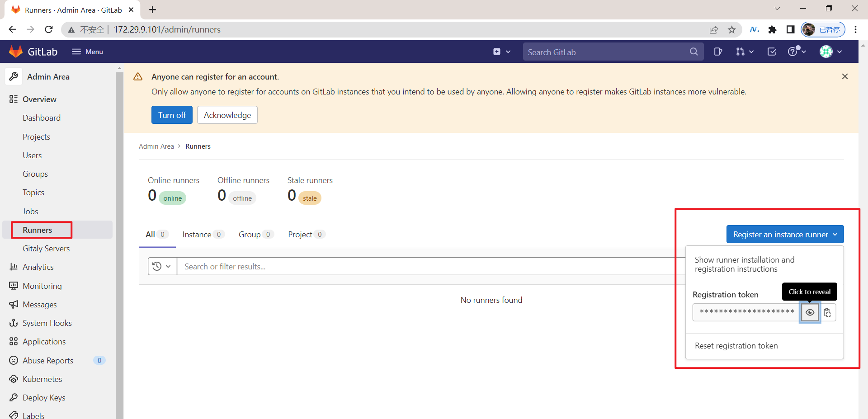Open the Chrome three-dot menu

click(855, 29)
